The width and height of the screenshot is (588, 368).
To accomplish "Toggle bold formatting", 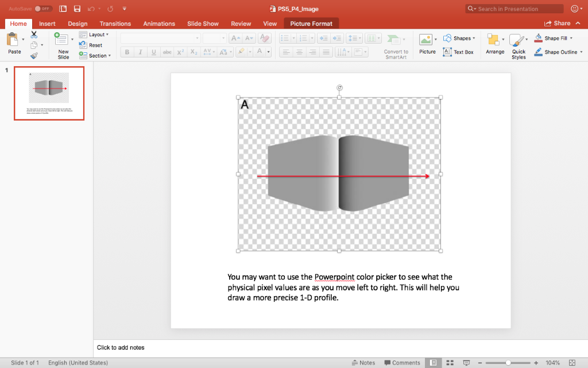I will pos(126,51).
